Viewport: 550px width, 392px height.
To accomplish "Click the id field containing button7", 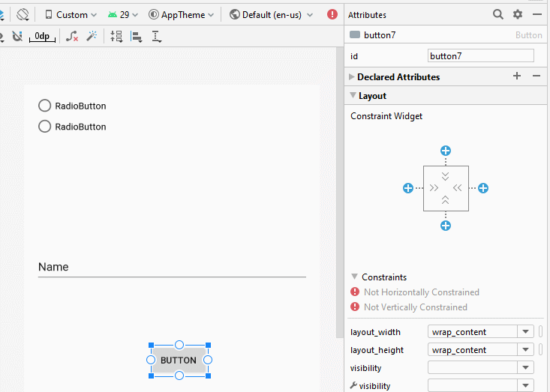I will pos(480,56).
